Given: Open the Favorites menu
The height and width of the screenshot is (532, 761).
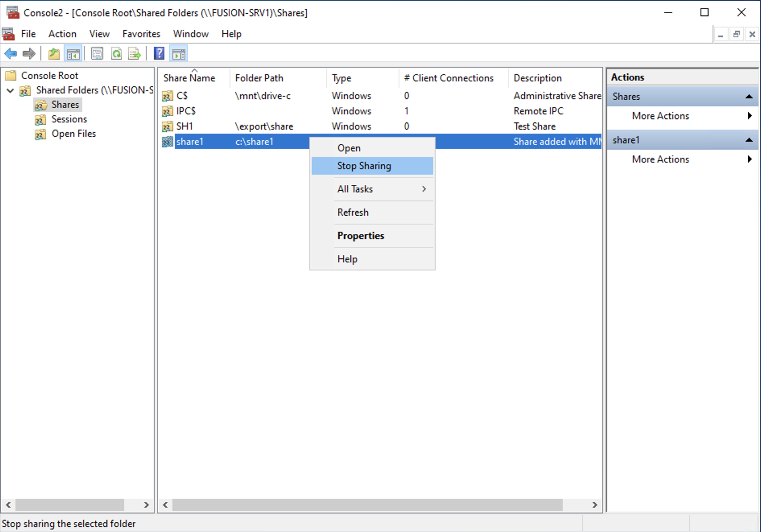Looking at the screenshot, I should pos(141,34).
